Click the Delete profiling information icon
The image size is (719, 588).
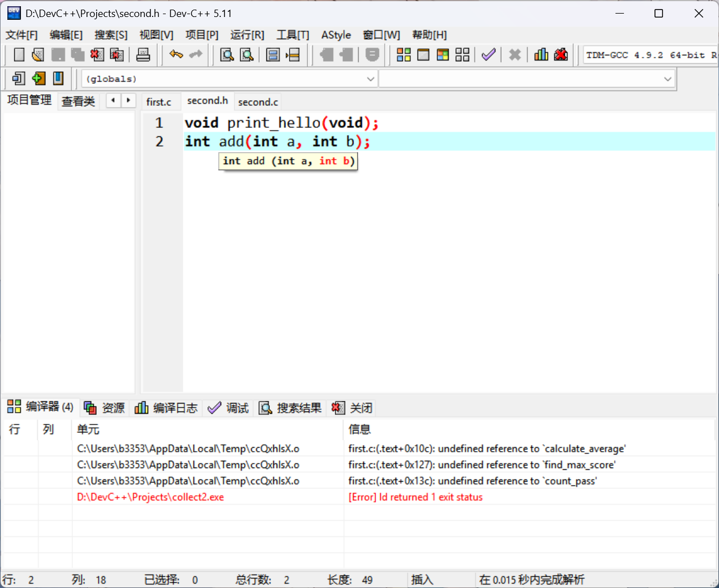coord(561,55)
